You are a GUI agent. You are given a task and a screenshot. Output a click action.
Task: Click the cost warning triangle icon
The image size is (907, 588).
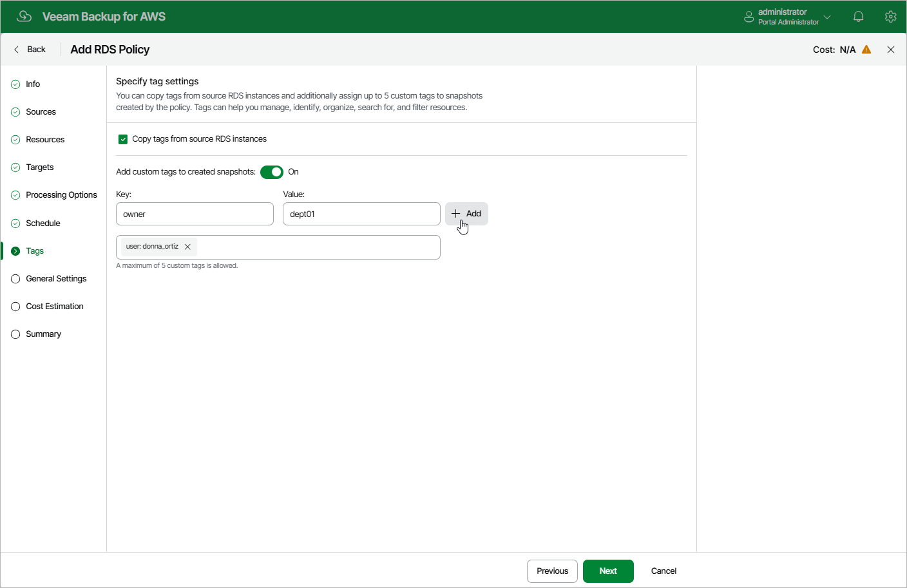click(866, 50)
